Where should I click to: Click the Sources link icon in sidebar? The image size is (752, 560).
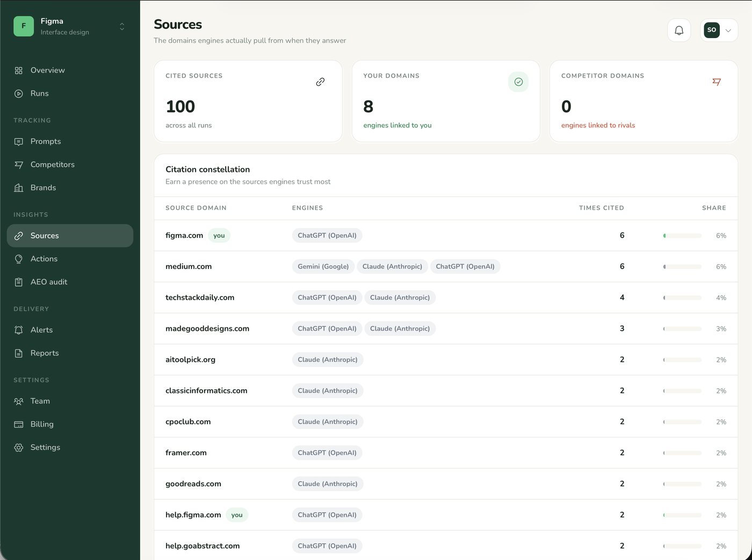pos(19,236)
